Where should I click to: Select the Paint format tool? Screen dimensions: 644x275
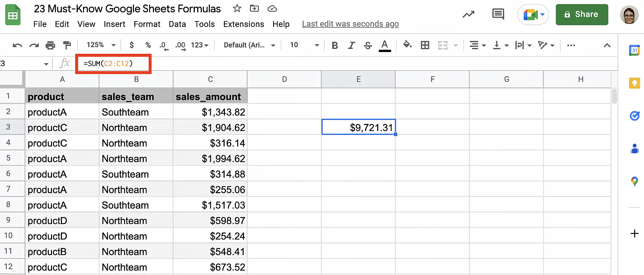point(67,45)
